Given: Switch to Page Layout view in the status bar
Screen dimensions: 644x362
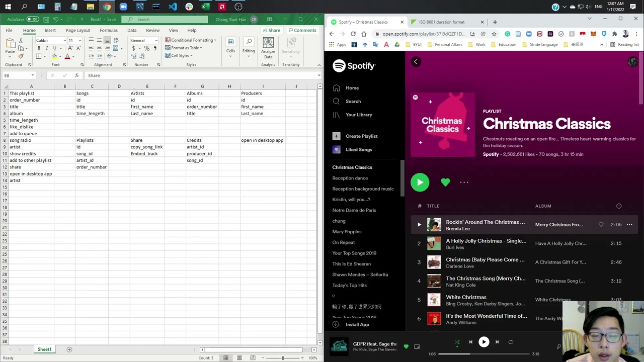Looking at the screenshot, I should [239, 358].
